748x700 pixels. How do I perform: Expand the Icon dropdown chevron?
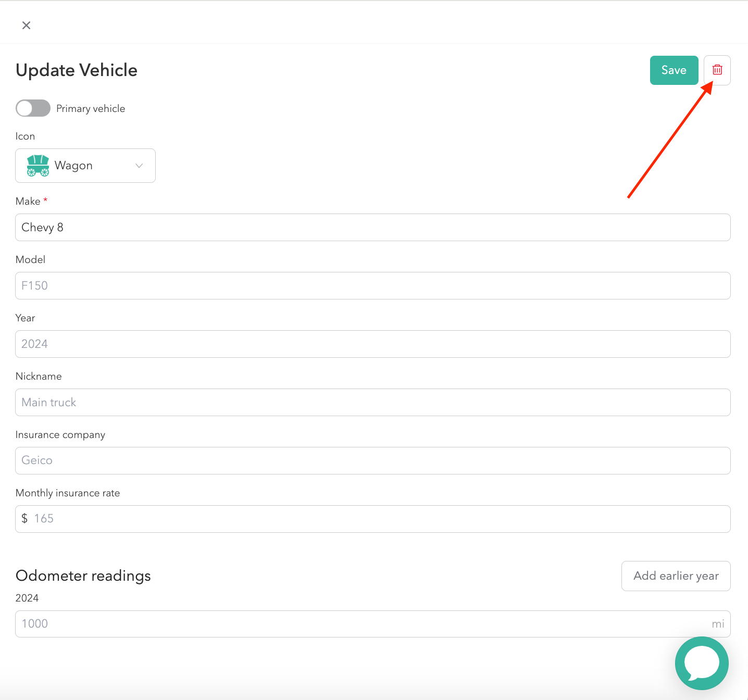pos(139,166)
